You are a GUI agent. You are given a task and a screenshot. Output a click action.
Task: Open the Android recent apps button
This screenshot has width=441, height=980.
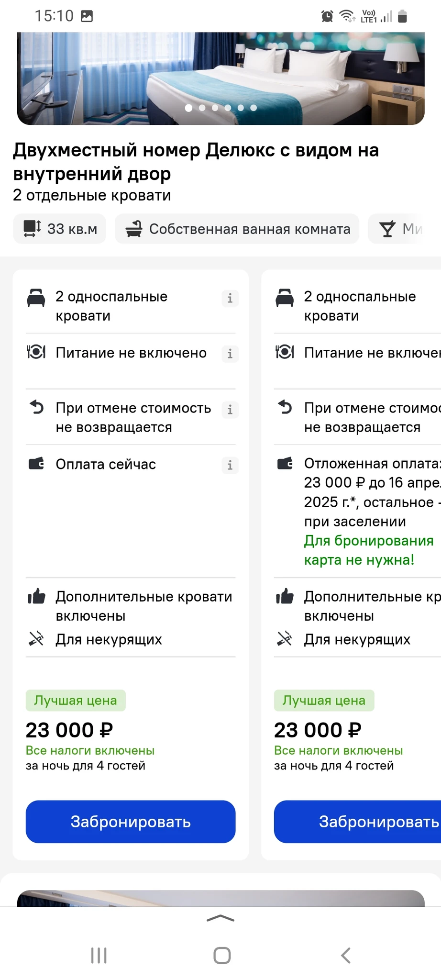(x=99, y=955)
